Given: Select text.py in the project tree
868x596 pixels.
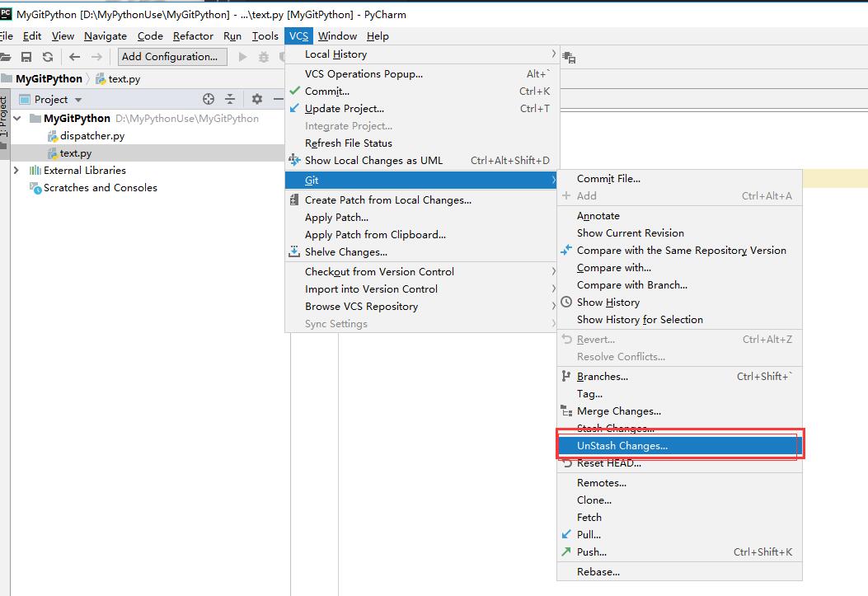Looking at the screenshot, I should [148, 153].
